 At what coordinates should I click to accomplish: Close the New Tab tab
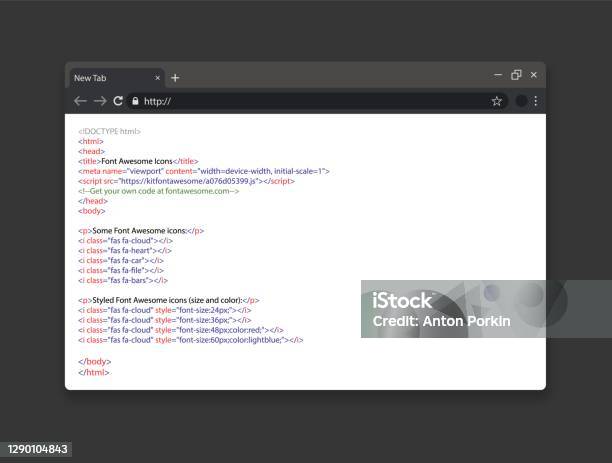click(157, 78)
